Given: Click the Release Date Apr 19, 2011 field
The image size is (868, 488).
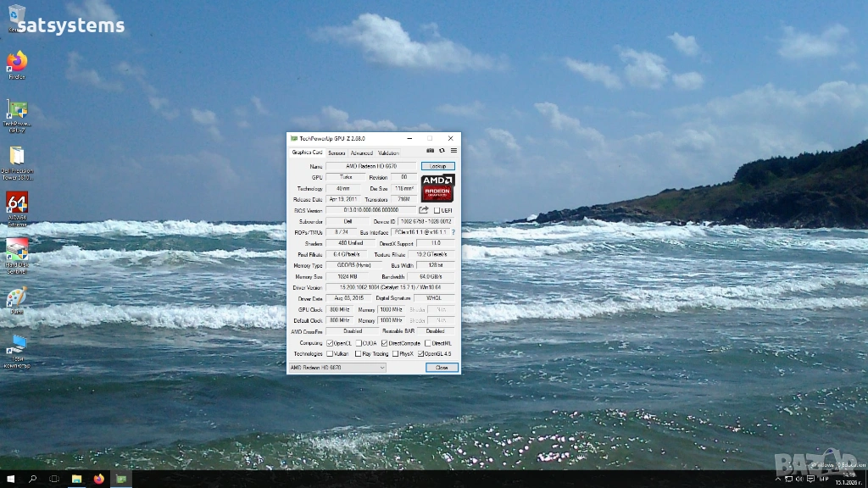Looking at the screenshot, I should click(342, 199).
